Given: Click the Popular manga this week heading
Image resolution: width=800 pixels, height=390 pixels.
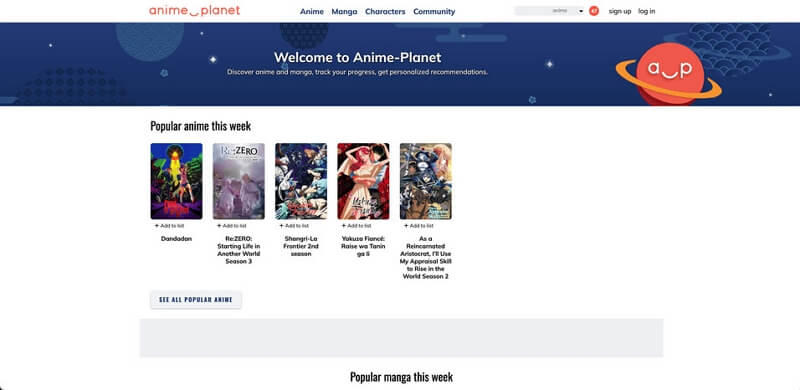Looking at the screenshot, I should 401,377.
